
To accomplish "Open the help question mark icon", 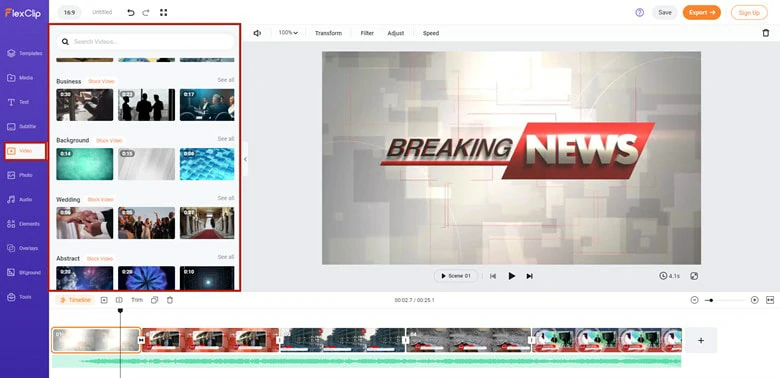I will pos(639,12).
